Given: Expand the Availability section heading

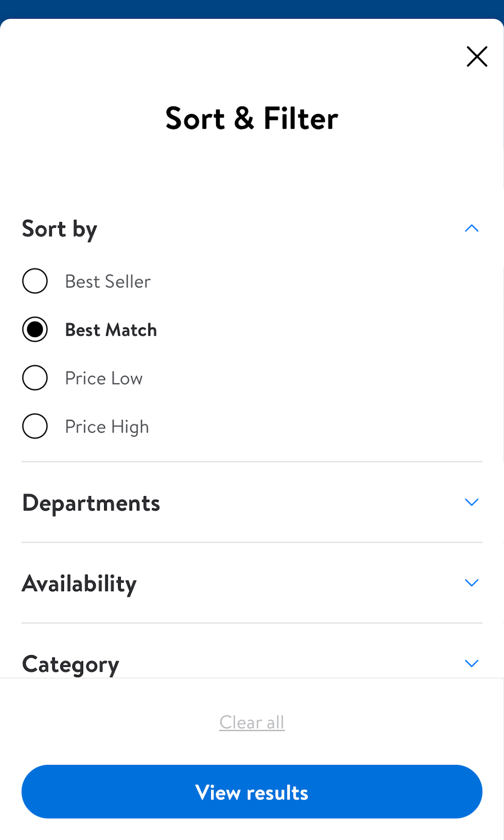Looking at the screenshot, I should (x=79, y=583).
